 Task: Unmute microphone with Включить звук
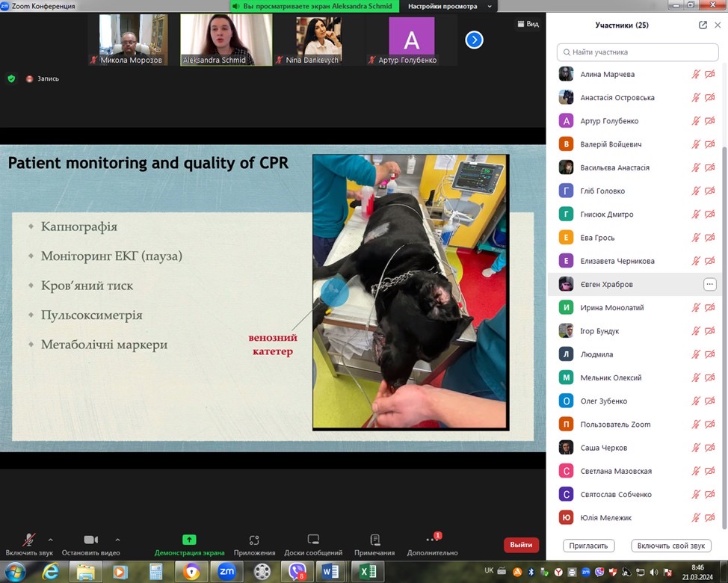(x=29, y=540)
